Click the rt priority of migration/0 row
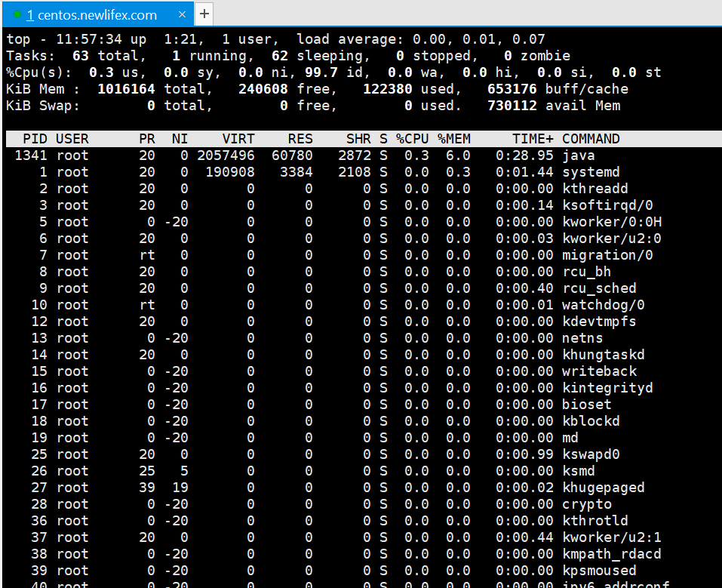This screenshot has height=588, width=722. click(x=147, y=255)
